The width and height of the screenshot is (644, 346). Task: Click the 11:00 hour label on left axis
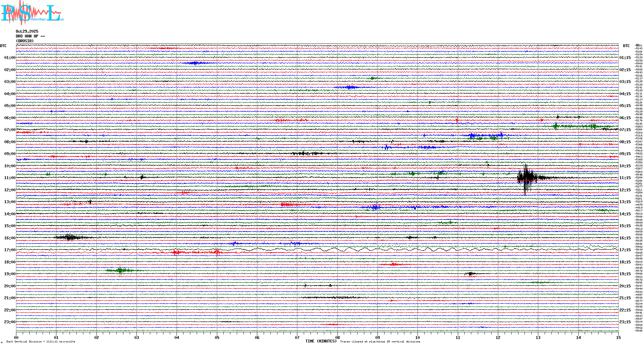(10, 178)
